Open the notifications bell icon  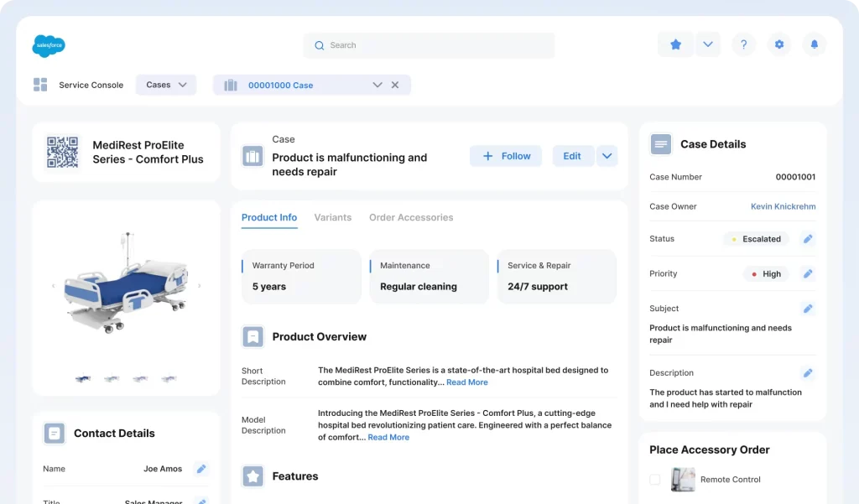pyautogui.click(x=814, y=44)
